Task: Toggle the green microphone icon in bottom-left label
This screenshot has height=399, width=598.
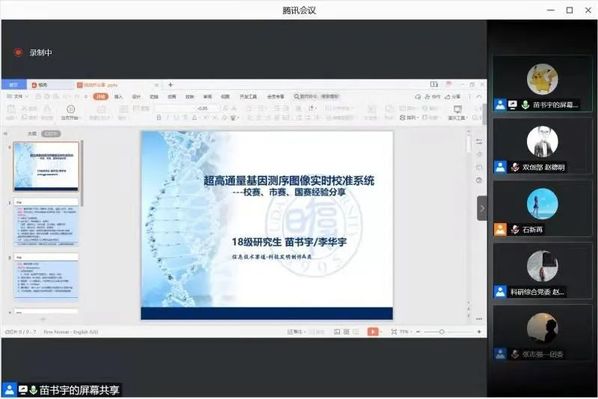Action: pos(34,390)
